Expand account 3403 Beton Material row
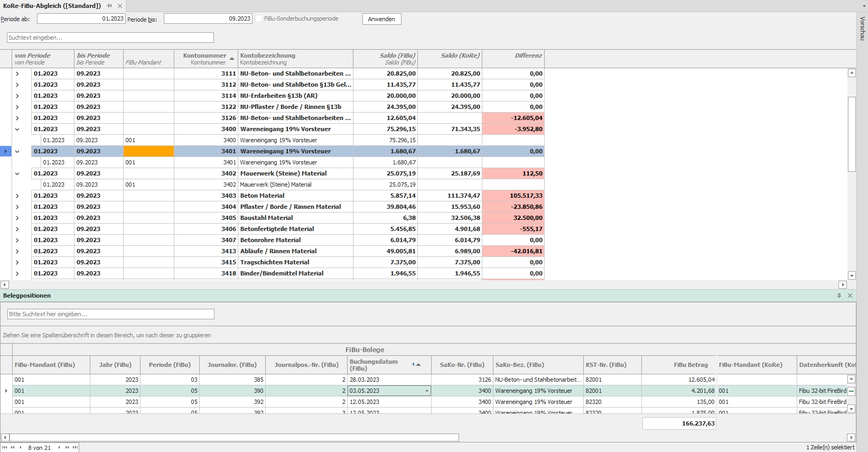This screenshot has height=452, width=868. point(17,196)
